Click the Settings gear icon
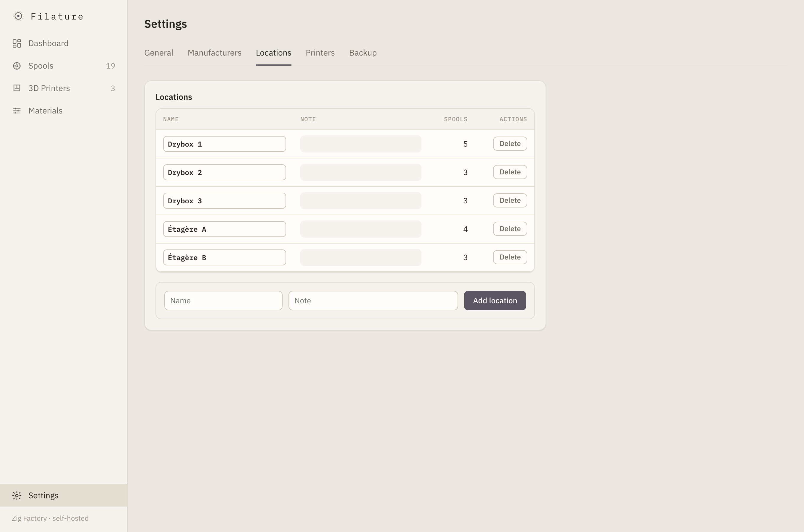 click(17, 495)
